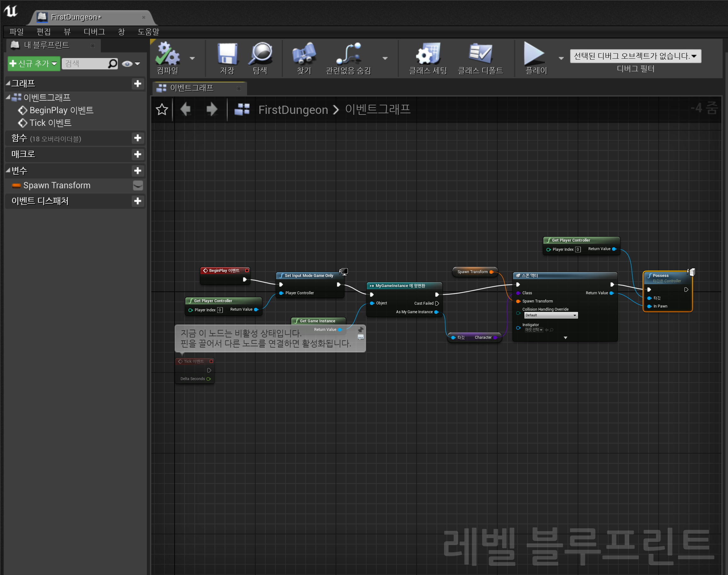Toggle Hide Unrelated (관련없음 숨김) icon

coord(349,54)
